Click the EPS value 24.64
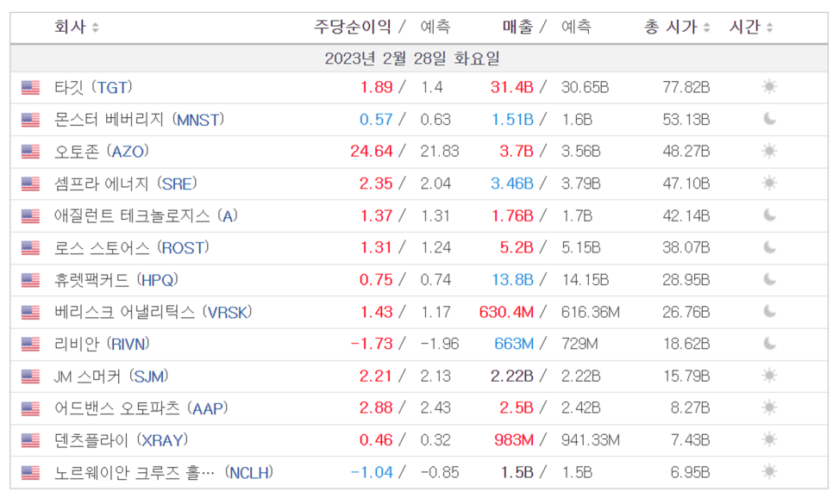 tap(372, 152)
